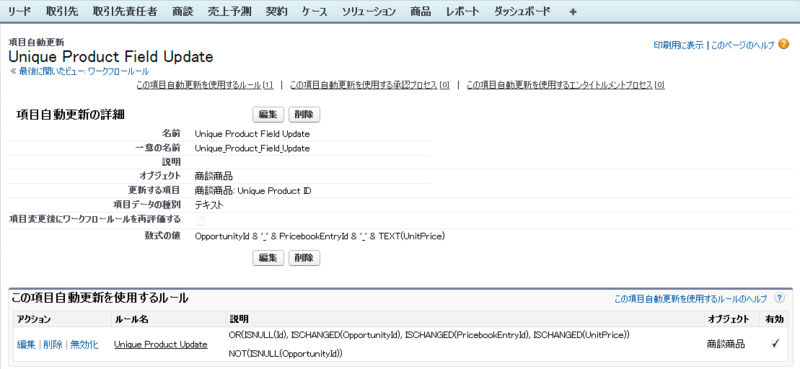Click the ルール名 column header
Image resolution: width=800 pixels, height=369 pixels.
131,319
